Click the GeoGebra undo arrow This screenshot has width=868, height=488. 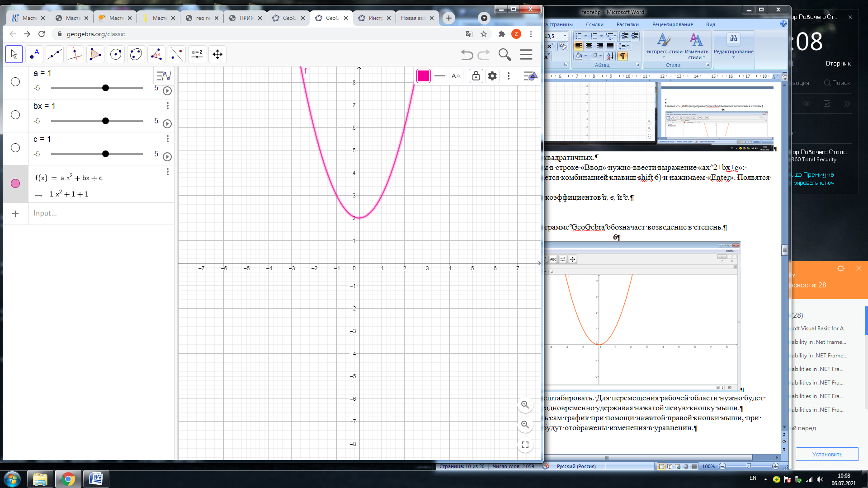(467, 55)
